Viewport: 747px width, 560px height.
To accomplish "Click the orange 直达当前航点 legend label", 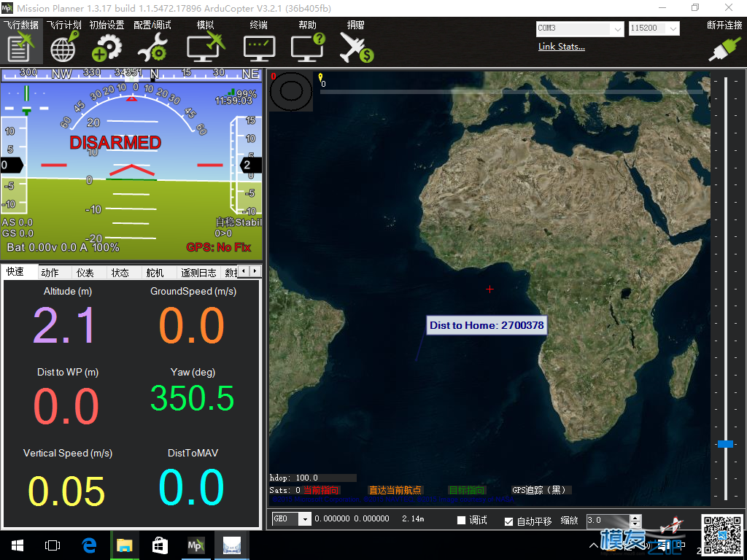I will (395, 490).
